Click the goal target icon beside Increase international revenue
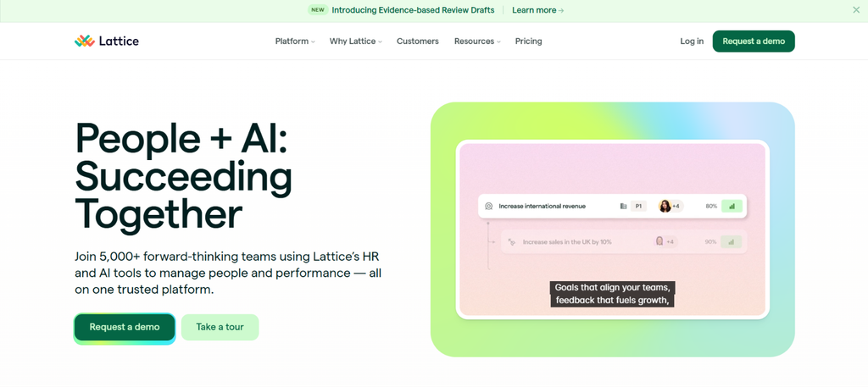868x387 pixels. [x=489, y=207]
